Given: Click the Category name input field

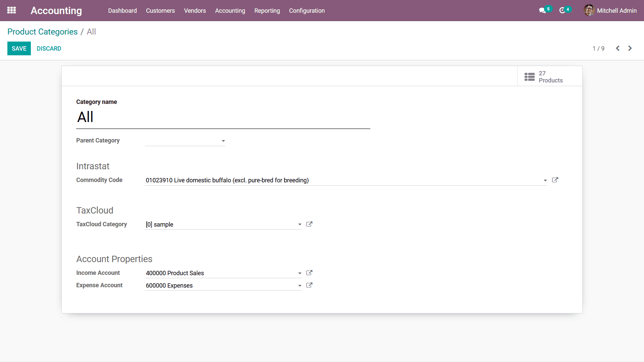Looking at the screenshot, I should [223, 117].
